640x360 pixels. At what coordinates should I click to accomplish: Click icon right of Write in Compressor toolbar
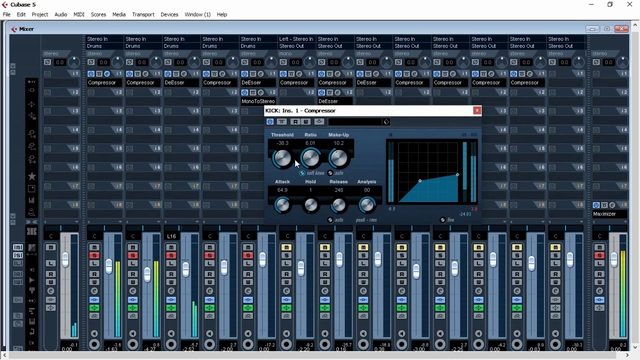(319, 122)
